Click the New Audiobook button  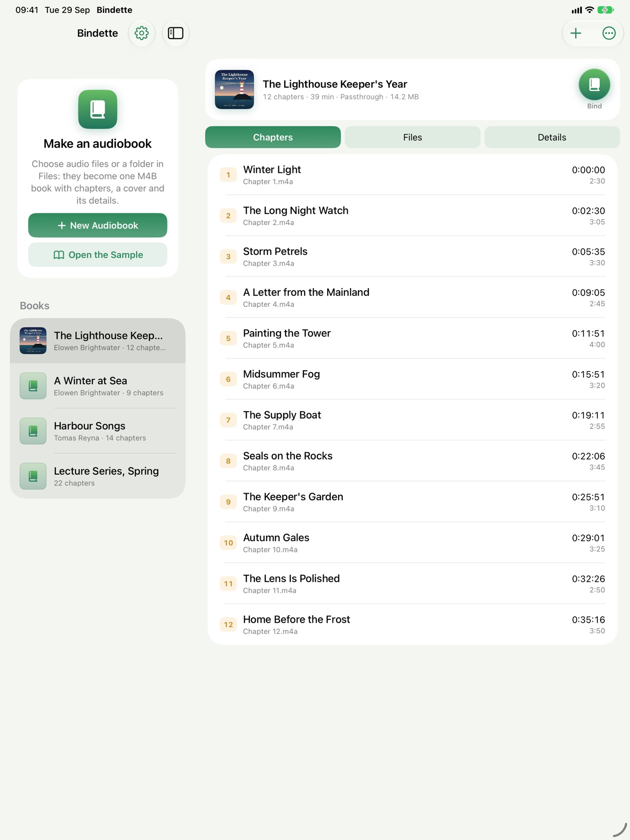pyautogui.click(x=98, y=225)
